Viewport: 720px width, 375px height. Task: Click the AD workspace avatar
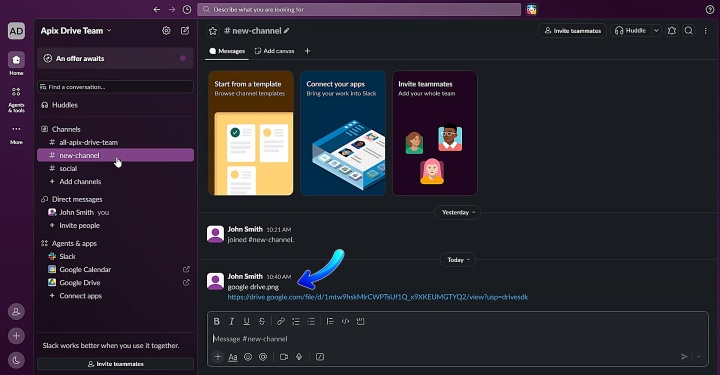point(16,31)
